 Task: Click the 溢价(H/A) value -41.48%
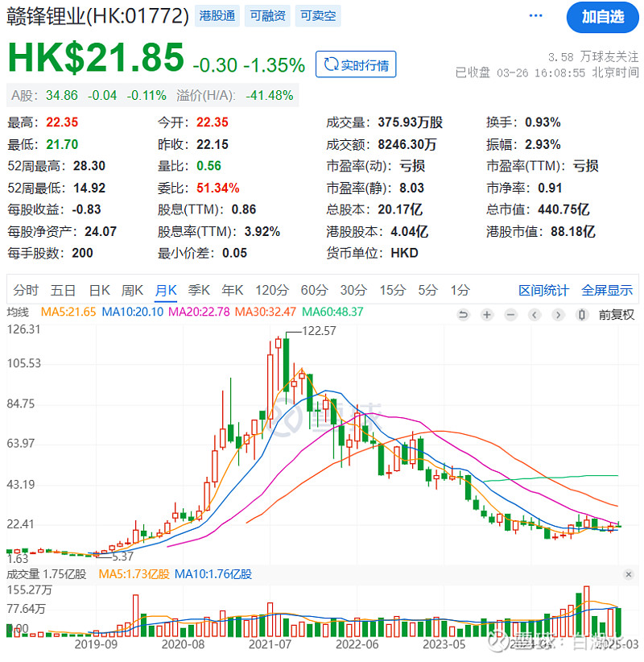(270, 95)
